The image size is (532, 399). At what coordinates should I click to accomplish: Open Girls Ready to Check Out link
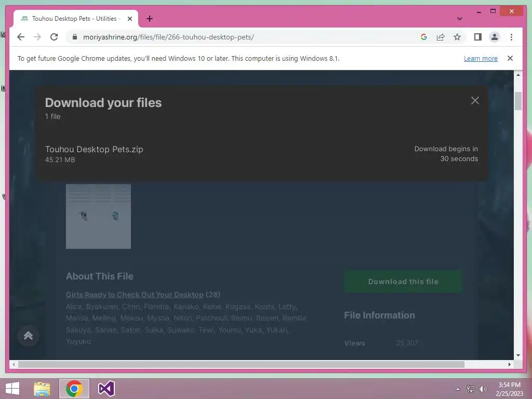(135, 295)
